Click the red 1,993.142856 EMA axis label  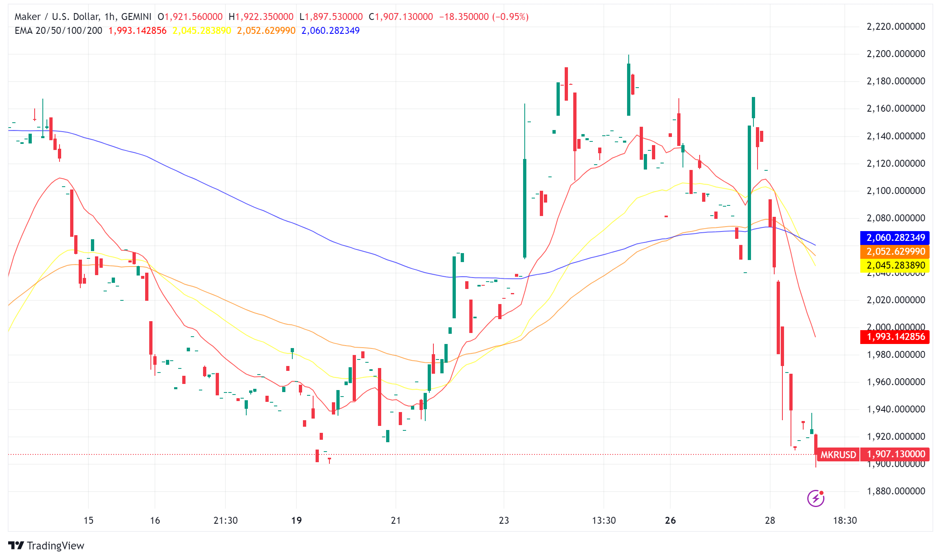click(x=895, y=337)
